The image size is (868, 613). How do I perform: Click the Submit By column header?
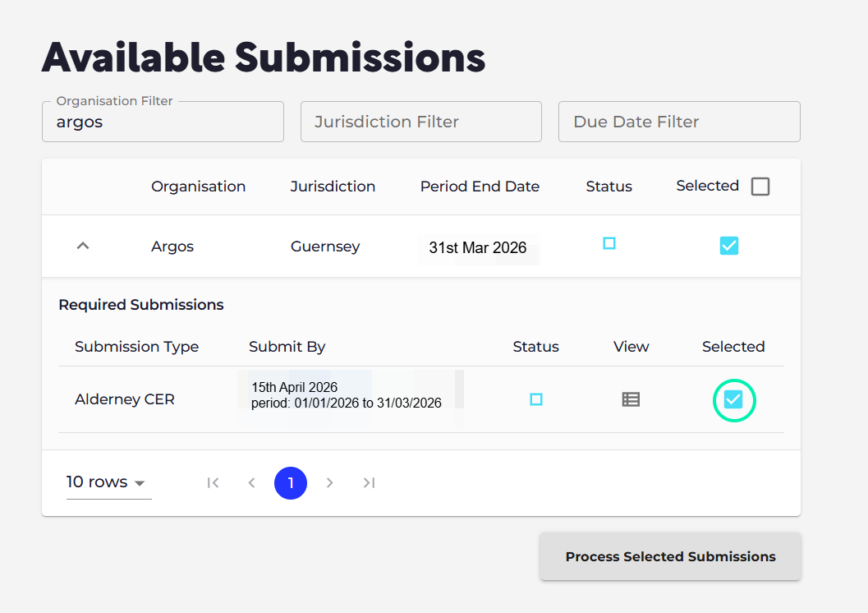(287, 347)
